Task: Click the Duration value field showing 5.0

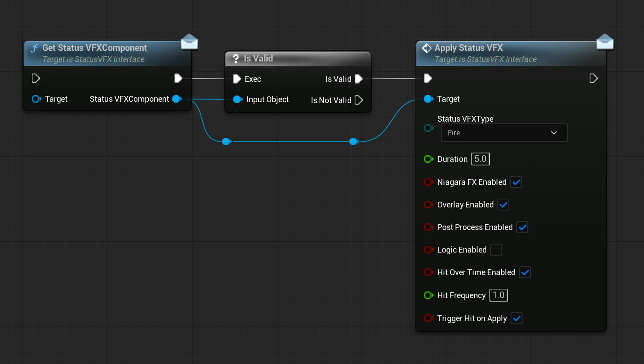Action: coord(480,159)
